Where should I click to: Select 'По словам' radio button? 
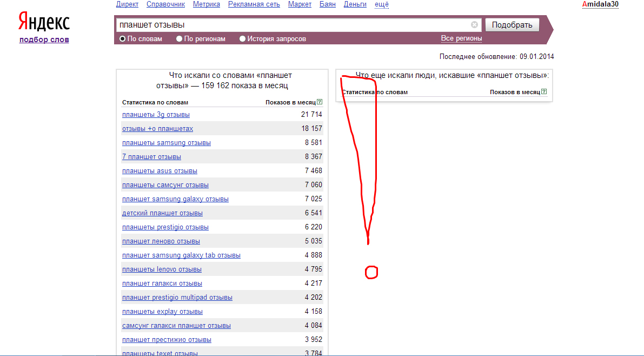click(x=122, y=38)
